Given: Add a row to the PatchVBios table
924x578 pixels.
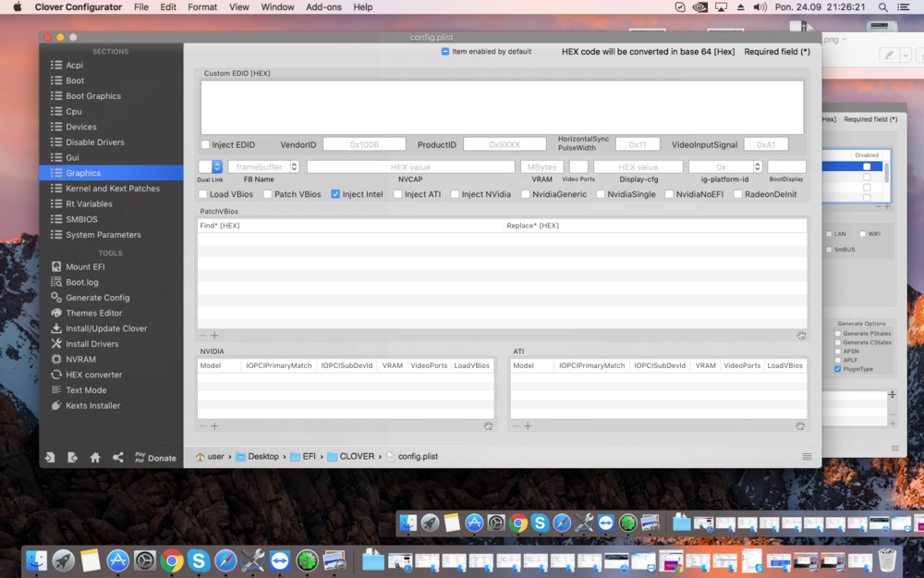Looking at the screenshot, I should [214, 336].
